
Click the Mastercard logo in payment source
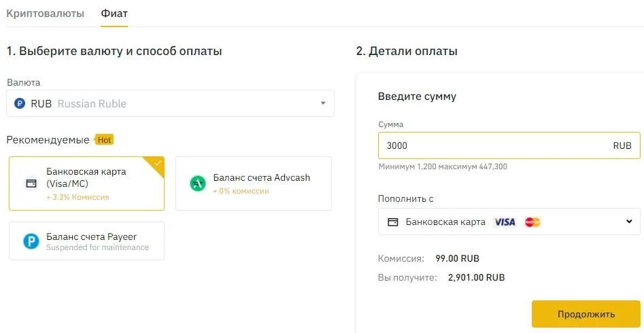(x=532, y=222)
